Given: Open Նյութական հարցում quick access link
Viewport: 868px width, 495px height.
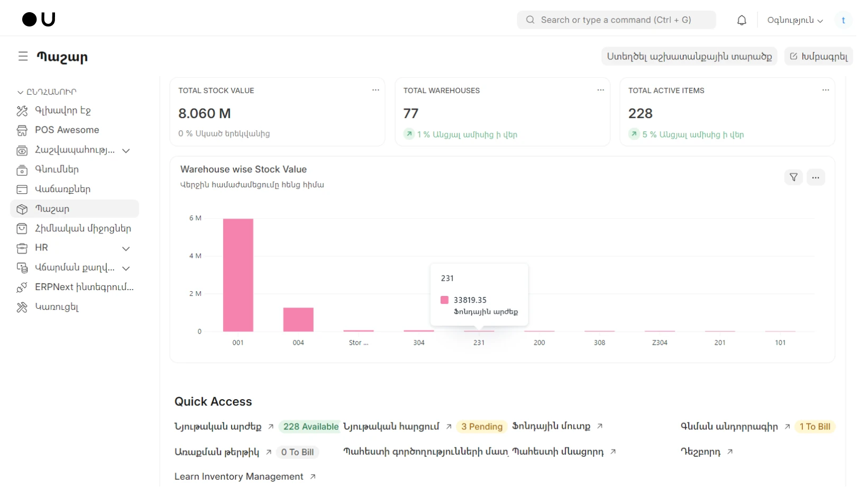Looking at the screenshot, I should [391, 426].
